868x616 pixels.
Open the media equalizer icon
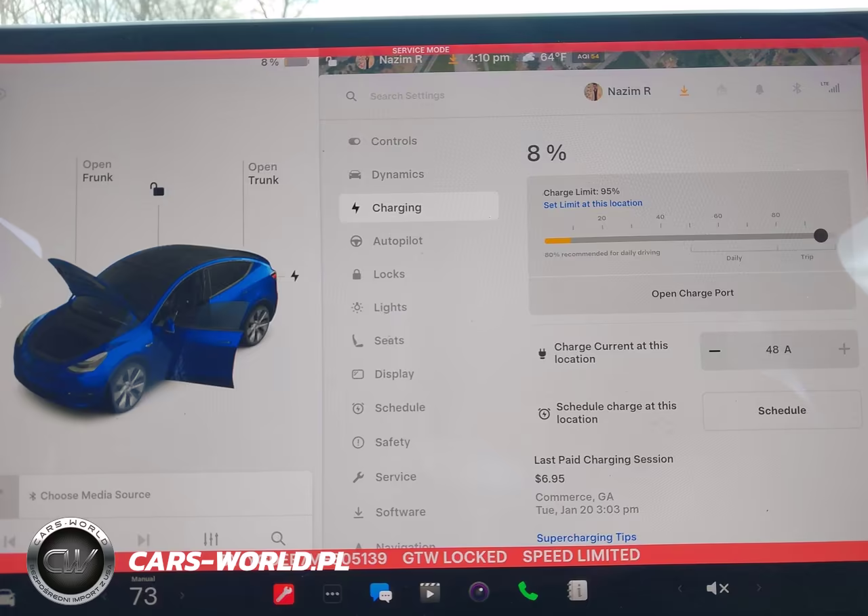pyautogui.click(x=211, y=539)
